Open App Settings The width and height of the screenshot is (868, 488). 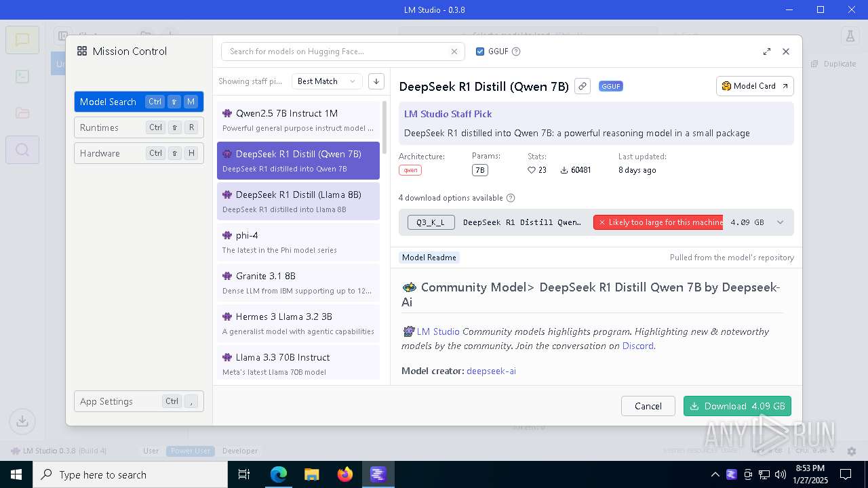click(x=138, y=401)
